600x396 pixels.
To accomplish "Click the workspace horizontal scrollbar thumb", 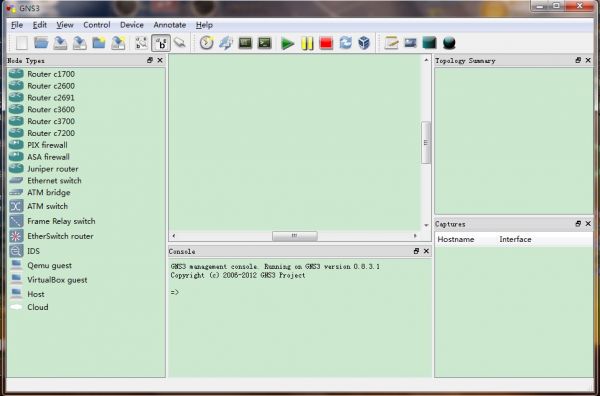I will pyautogui.click(x=295, y=236).
